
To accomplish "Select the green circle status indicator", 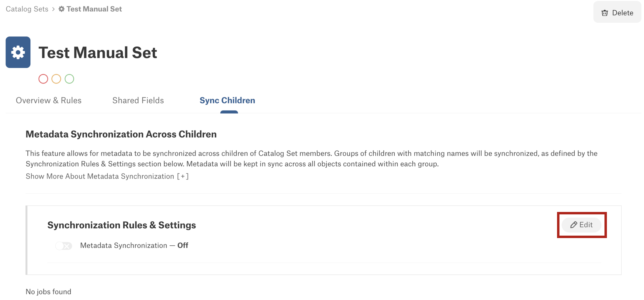I will click(69, 79).
